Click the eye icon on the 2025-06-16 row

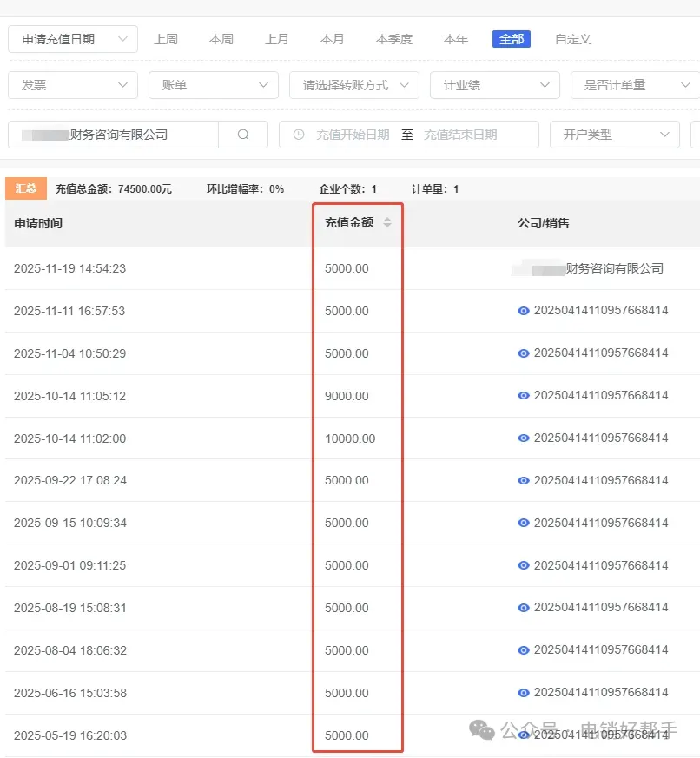(524, 693)
